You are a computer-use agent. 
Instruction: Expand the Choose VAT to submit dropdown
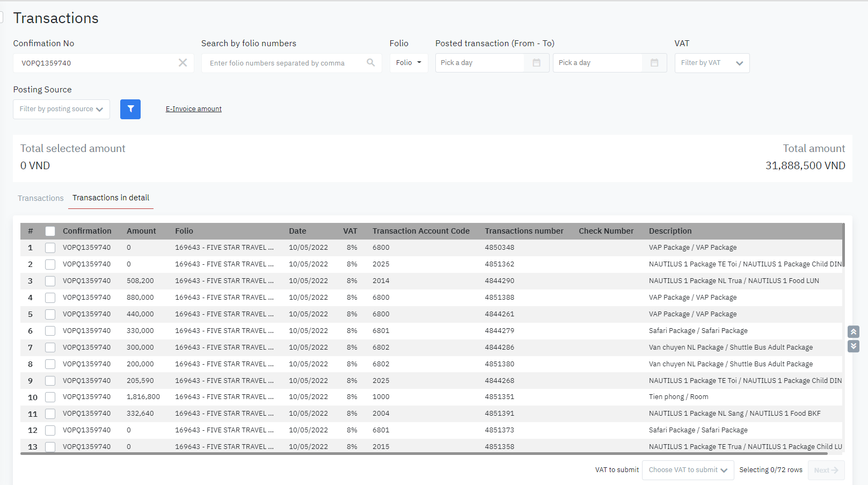(688, 470)
